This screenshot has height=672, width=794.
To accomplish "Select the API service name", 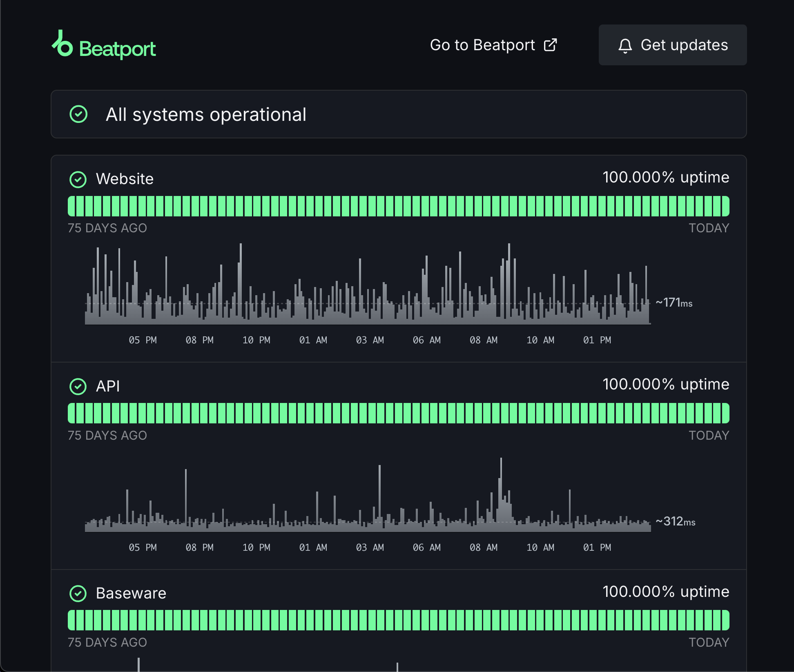I will point(108,386).
